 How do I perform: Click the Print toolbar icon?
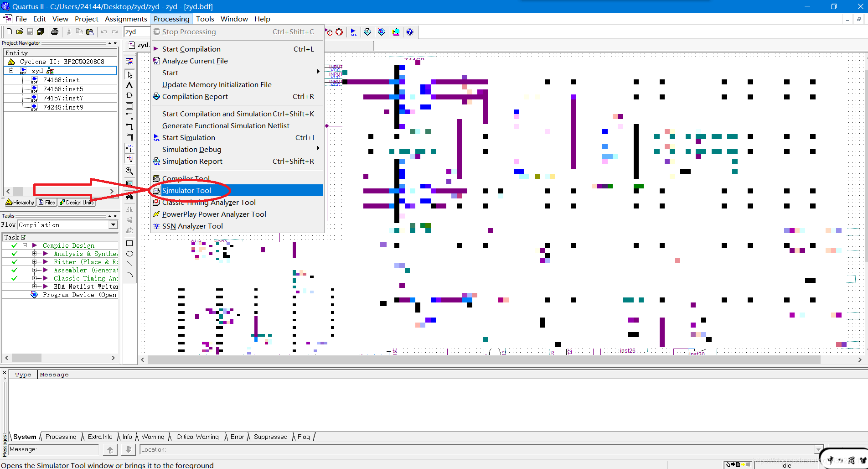pyautogui.click(x=55, y=31)
